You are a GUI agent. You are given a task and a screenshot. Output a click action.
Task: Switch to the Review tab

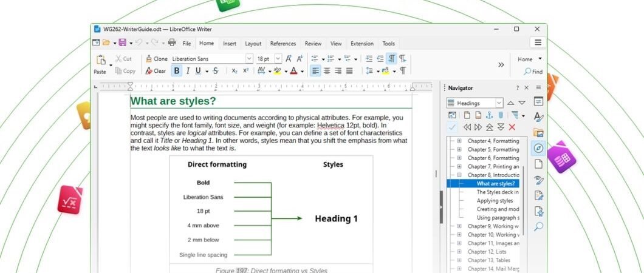313,44
